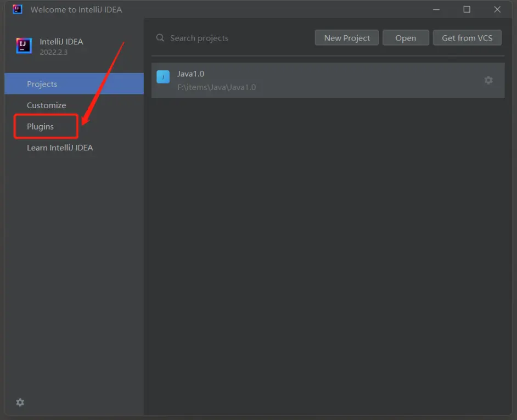Click Get from VCS button
Image resolution: width=517 pixels, height=420 pixels.
(x=467, y=38)
